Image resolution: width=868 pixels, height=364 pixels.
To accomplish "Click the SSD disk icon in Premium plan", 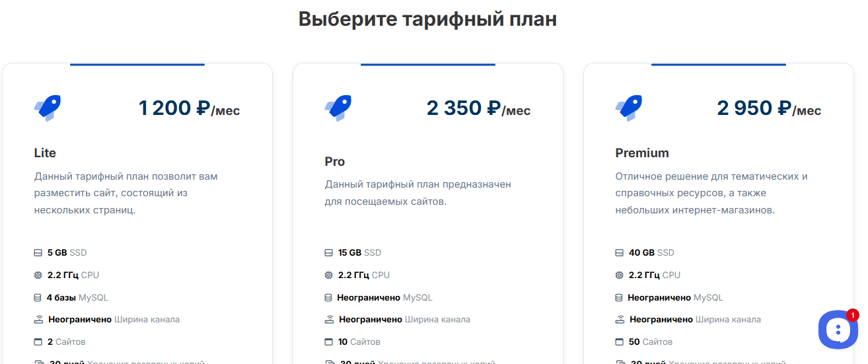I will [620, 253].
